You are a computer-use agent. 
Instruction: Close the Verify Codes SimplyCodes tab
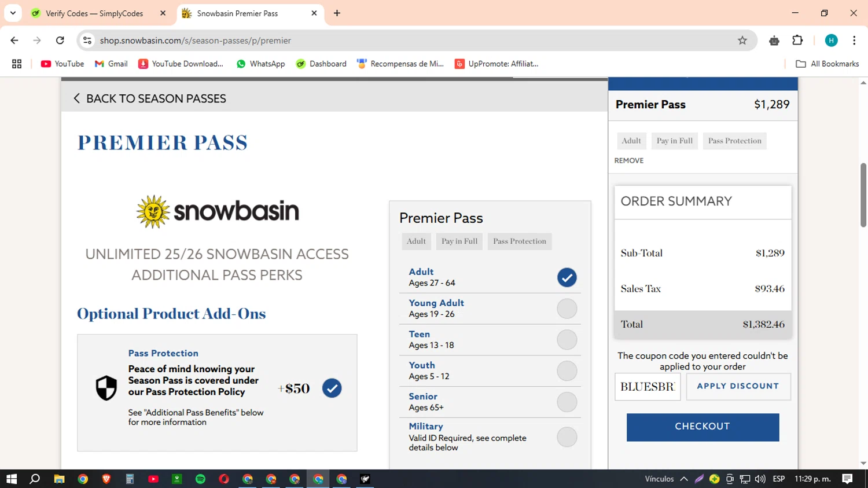pyautogui.click(x=163, y=13)
